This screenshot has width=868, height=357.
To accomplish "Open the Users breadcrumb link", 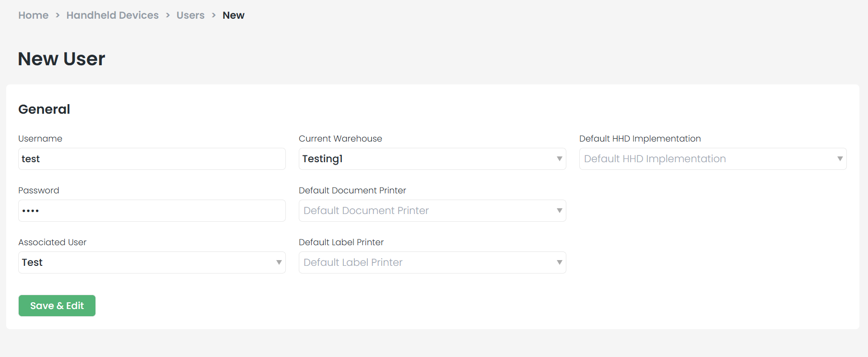I will pos(190,15).
